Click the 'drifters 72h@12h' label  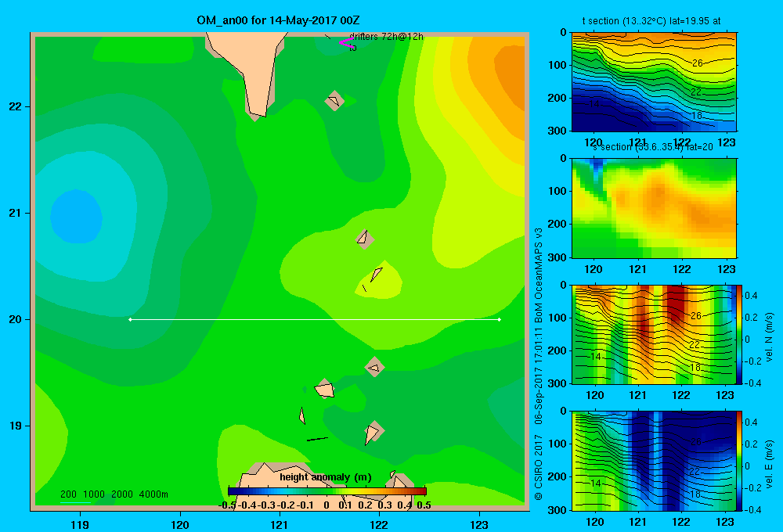click(x=386, y=37)
